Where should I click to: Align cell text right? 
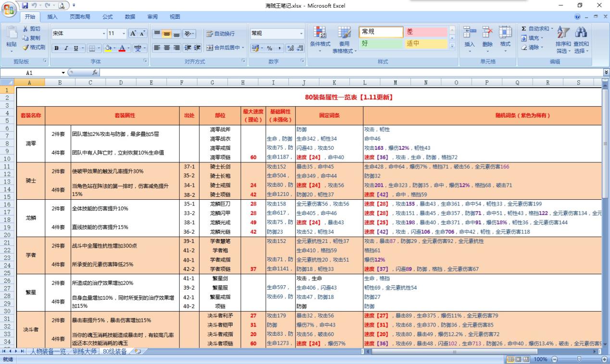pyautogui.click(x=176, y=48)
